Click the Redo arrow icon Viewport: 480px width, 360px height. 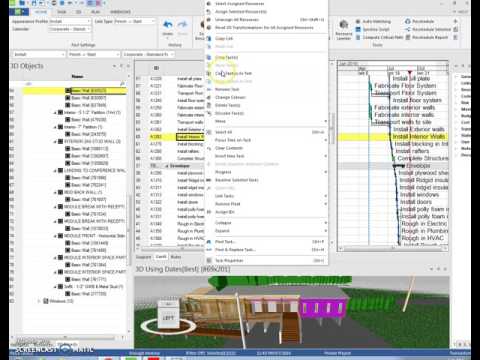(182, 25)
